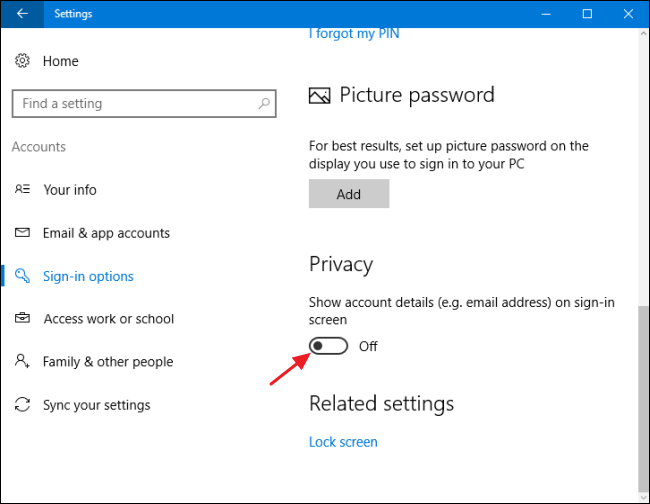650x504 pixels.
Task: Open the Lock screen link
Action: point(343,442)
